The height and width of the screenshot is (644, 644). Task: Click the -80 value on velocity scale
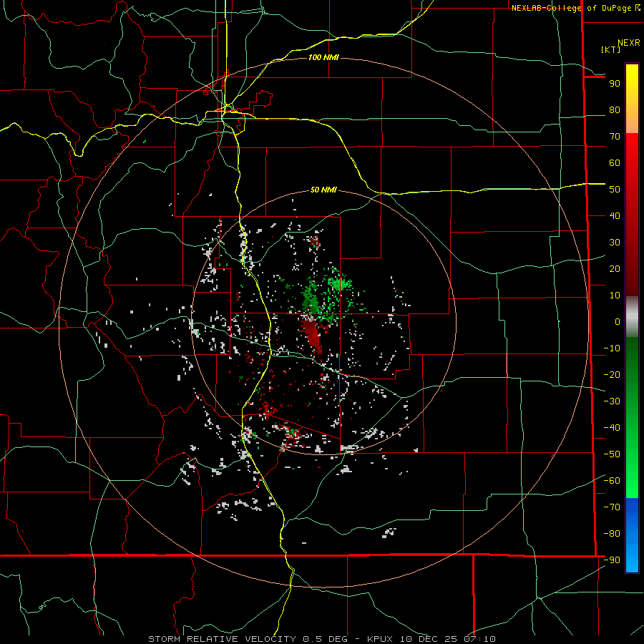click(612, 534)
